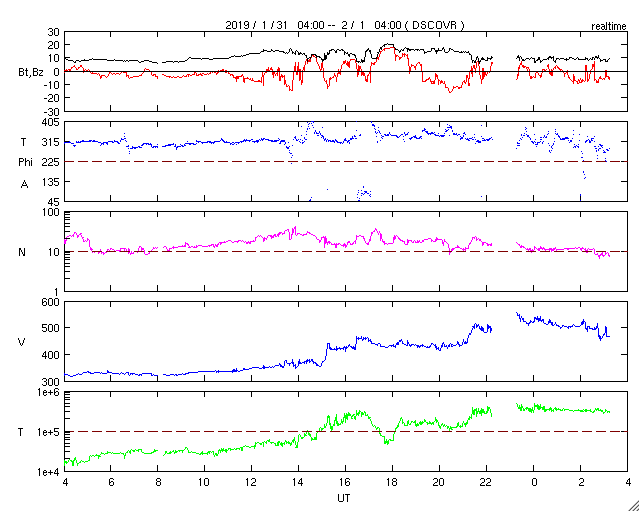Image resolution: width=640 pixels, height=512 pixels.
Task: Click the 'A' axis label under Phi
Action: (x=24, y=185)
